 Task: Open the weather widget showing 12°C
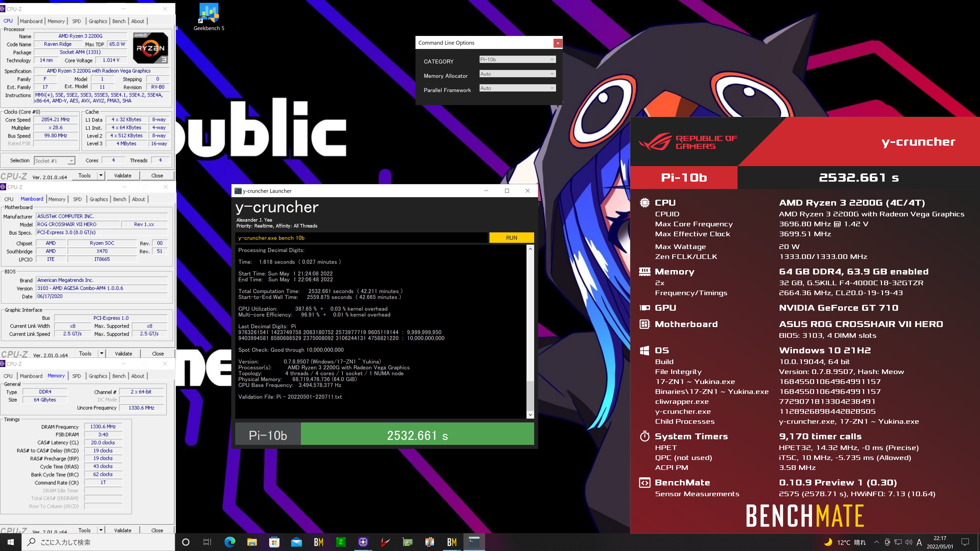coord(845,542)
